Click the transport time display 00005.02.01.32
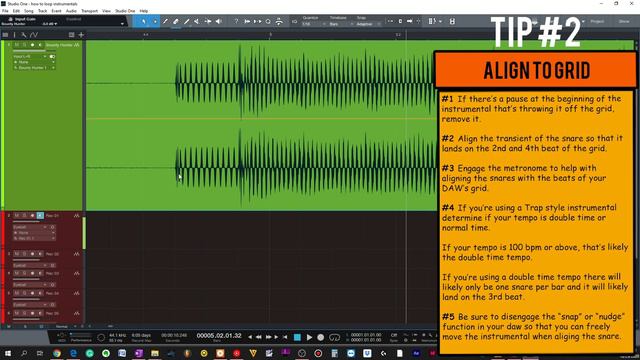The height and width of the screenshot is (360, 640). [219, 336]
